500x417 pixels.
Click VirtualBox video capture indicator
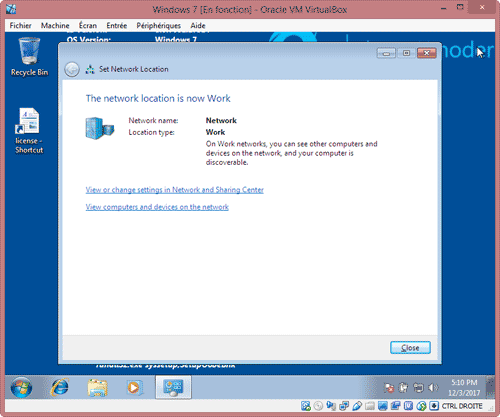[395, 406]
